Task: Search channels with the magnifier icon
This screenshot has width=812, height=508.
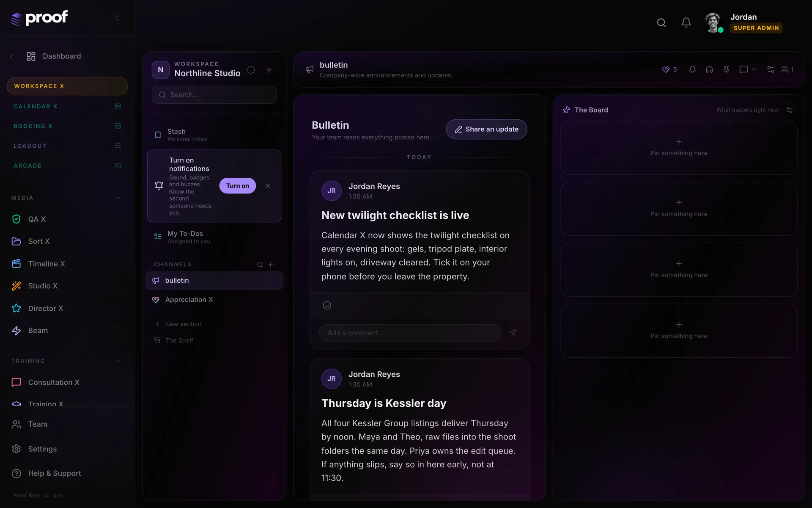Action: tap(260, 265)
